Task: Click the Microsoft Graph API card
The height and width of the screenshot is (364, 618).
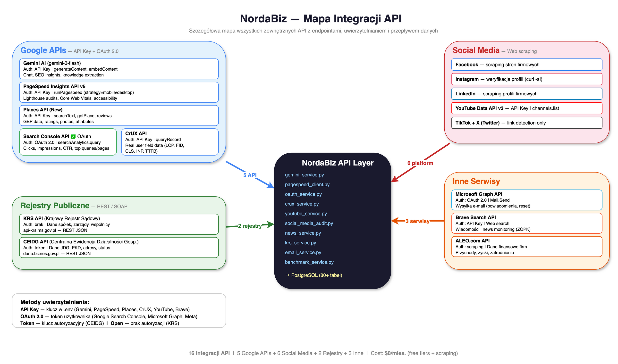Action: point(527,200)
